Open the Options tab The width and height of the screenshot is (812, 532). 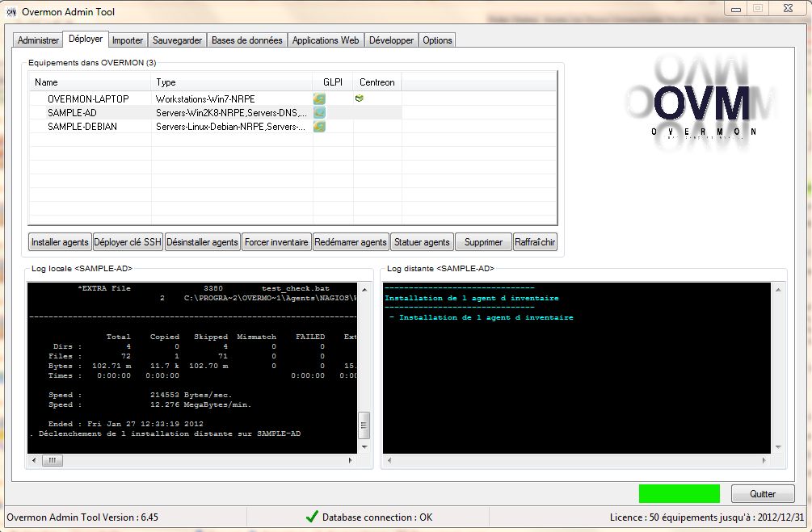point(437,40)
